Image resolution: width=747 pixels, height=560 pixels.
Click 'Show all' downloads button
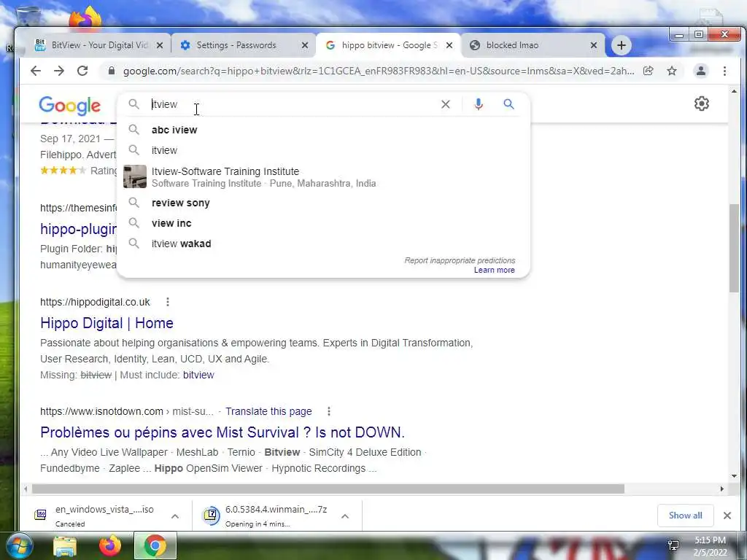[685, 516]
